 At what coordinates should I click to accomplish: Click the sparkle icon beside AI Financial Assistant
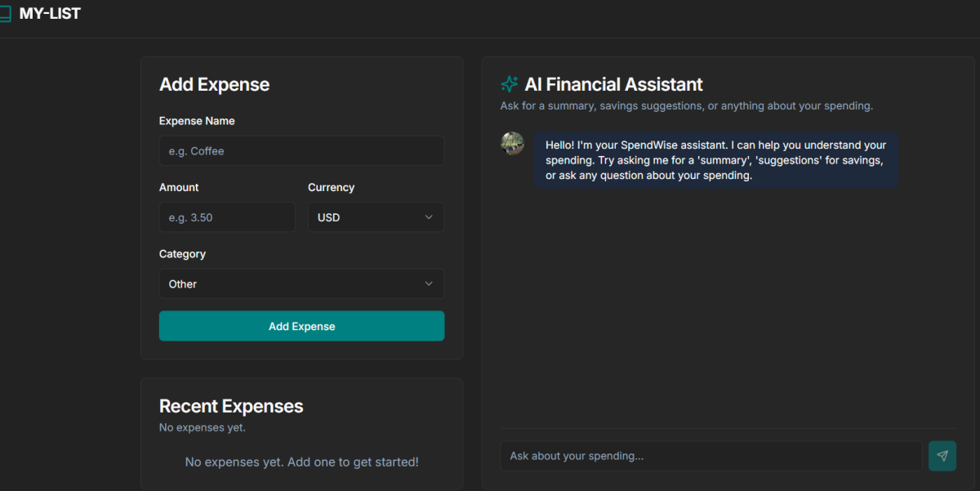[x=510, y=84]
